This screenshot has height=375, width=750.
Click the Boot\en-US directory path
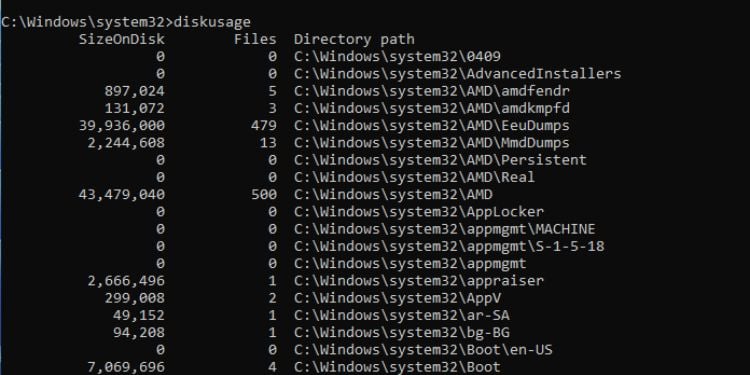point(423,350)
